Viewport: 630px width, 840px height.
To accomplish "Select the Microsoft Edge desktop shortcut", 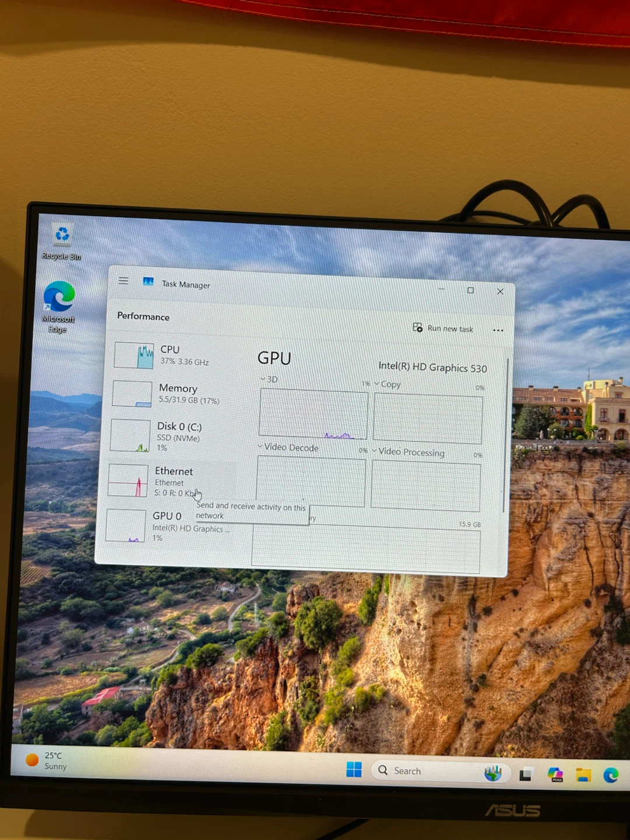I will point(58,306).
